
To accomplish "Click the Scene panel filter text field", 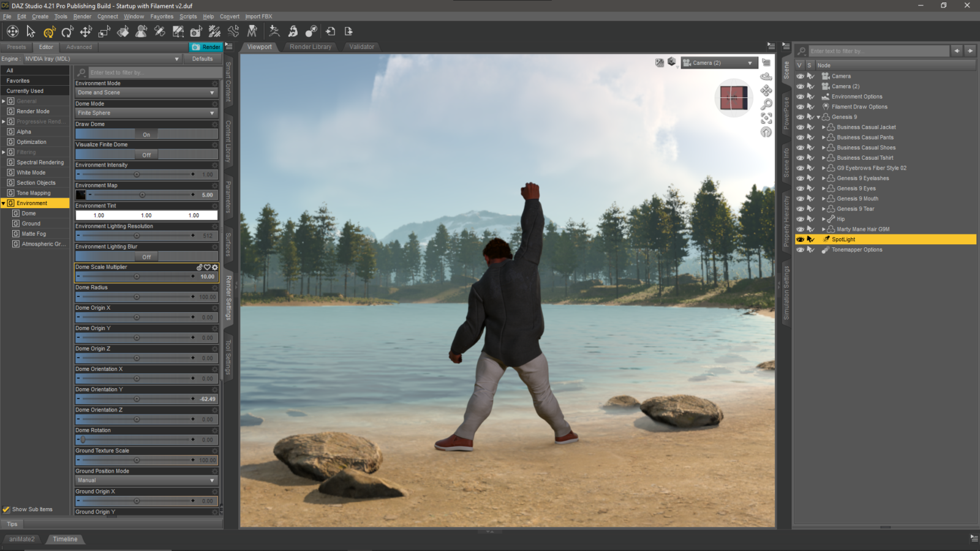I will click(x=876, y=51).
